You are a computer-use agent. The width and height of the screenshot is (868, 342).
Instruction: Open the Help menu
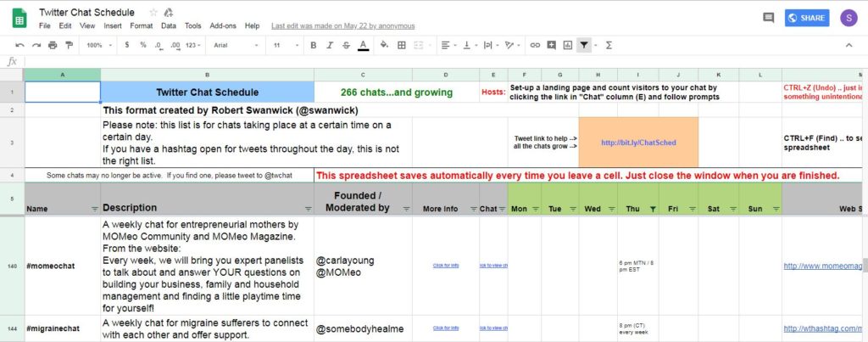pos(252,25)
